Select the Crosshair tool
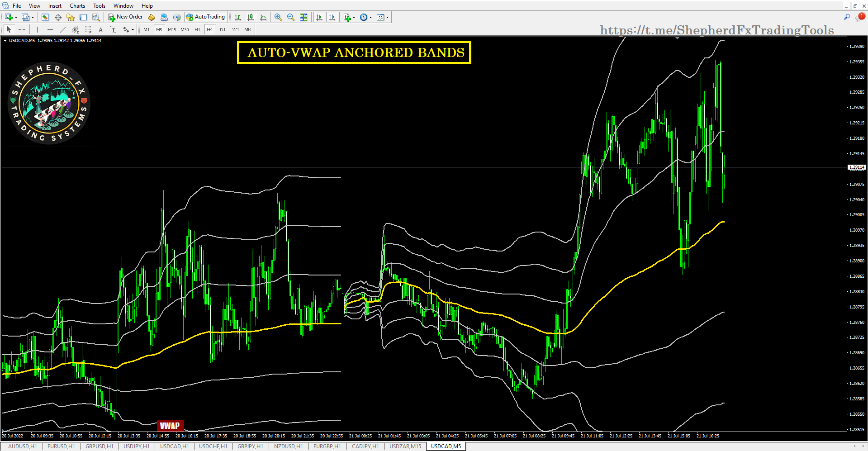This screenshot has height=451, width=868. [x=22, y=29]
